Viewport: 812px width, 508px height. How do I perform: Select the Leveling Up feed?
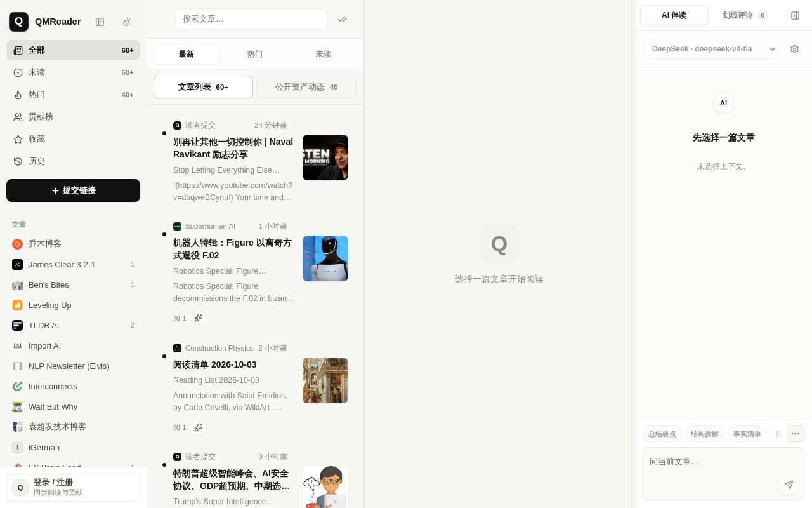pos(73,305)
